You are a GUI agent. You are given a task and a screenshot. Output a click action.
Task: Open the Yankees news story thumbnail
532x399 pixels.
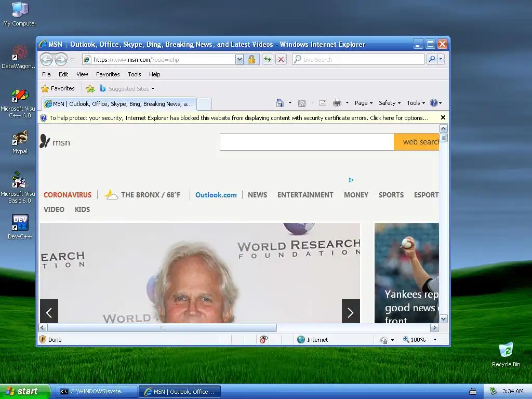pos(406,273)
